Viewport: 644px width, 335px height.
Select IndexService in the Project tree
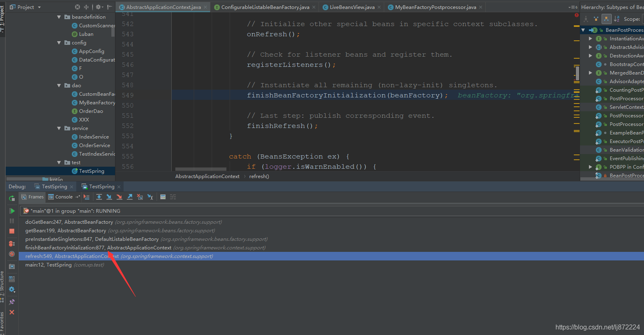click(x=94, y=137)
